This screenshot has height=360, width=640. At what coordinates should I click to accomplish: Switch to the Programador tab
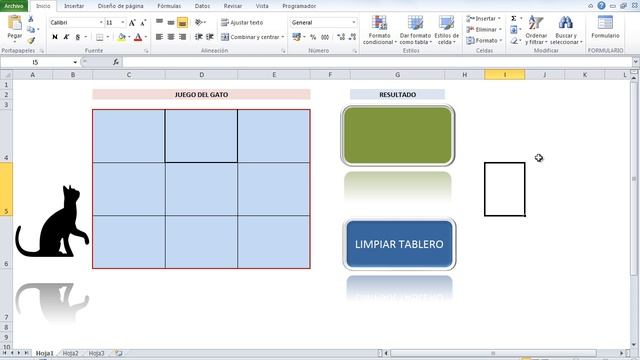299,6
